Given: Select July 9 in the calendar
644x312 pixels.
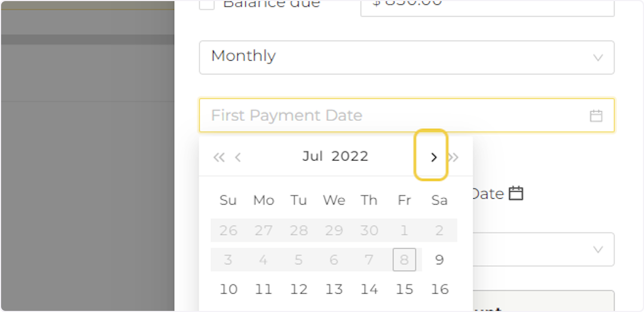Looking at the screenshot, I should [x=440, y=259].
